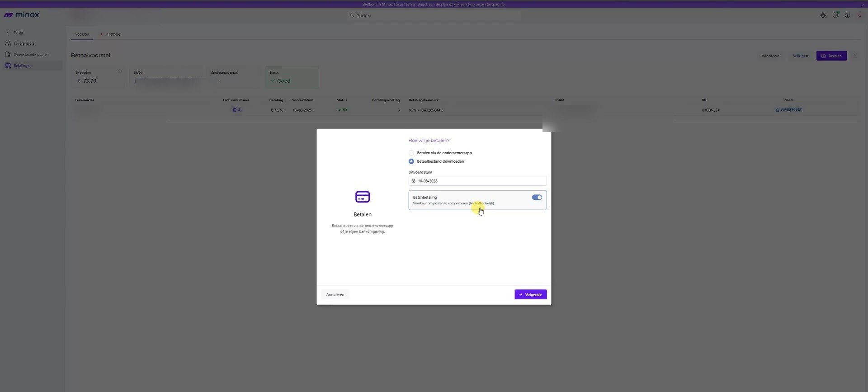Click the Volgende button
This screenshot has width=868, height=392.
pyautogui.click(x=530, y=294)
